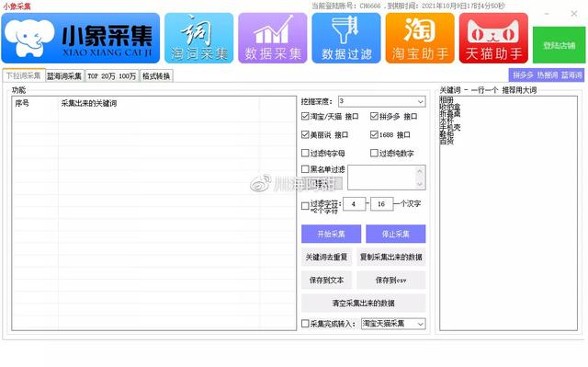Switch to the TOP 20万 100万 tab

pyautogui.click(x=112, y=76)
